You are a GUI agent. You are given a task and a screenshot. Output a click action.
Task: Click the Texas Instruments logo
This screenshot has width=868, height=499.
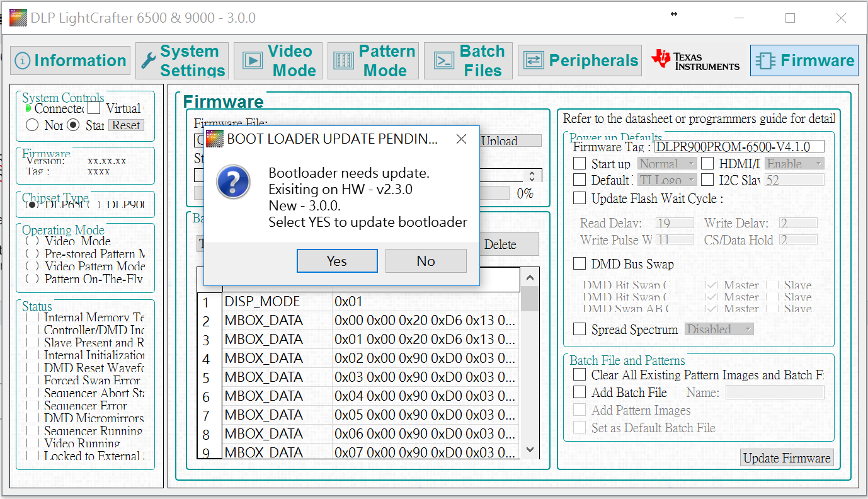click(695, 60)
